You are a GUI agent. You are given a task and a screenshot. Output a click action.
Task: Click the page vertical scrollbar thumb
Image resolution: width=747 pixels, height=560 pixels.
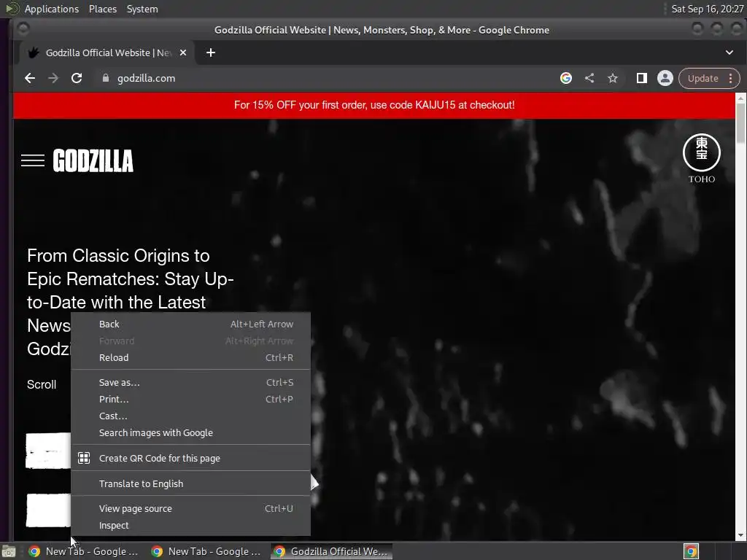point(740,122)
